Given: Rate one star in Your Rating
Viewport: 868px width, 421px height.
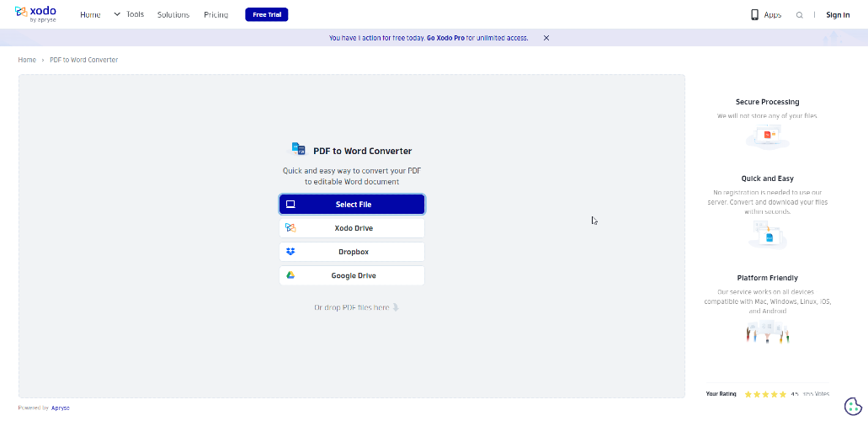Looking at the screenshot, I should coord(748,394).
